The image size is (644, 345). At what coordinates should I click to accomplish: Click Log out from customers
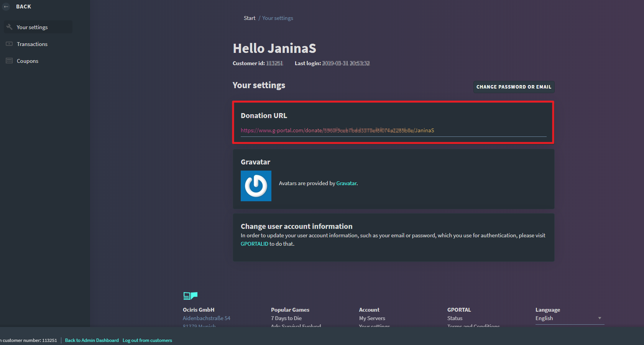147,340
